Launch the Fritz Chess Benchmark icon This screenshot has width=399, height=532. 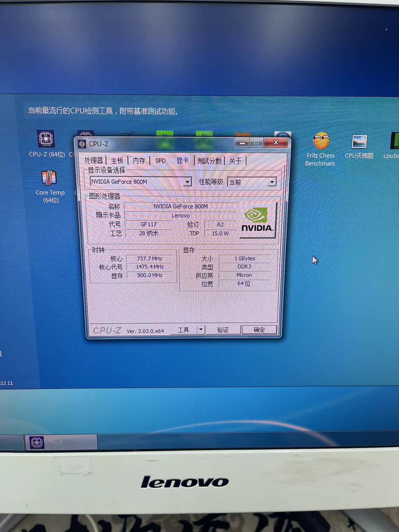pos(321,141)
